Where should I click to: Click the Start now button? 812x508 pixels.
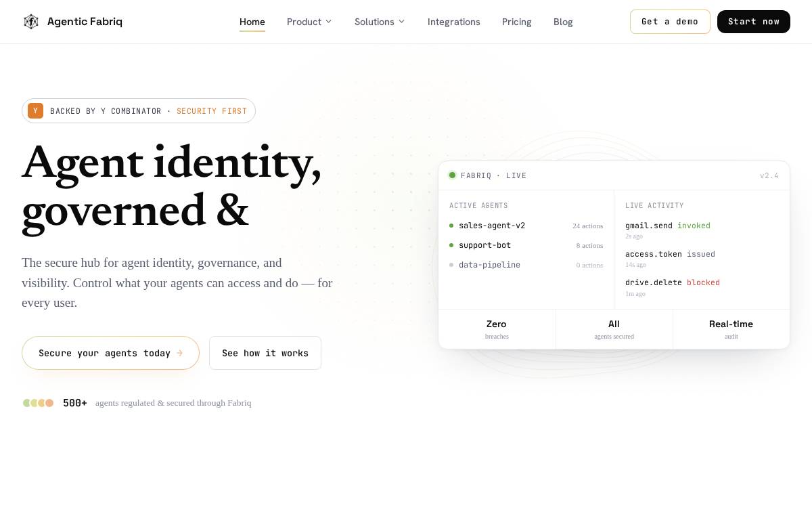click(x=754, y=22)
